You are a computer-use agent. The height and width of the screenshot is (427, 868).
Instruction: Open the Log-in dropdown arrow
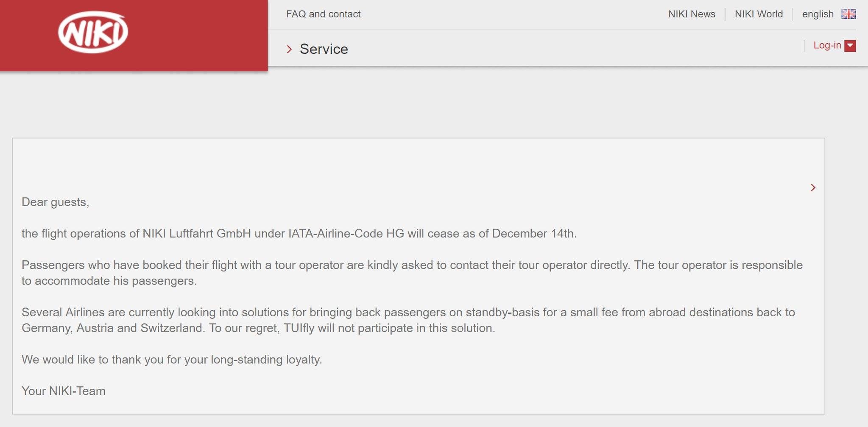tap(850, 46)
